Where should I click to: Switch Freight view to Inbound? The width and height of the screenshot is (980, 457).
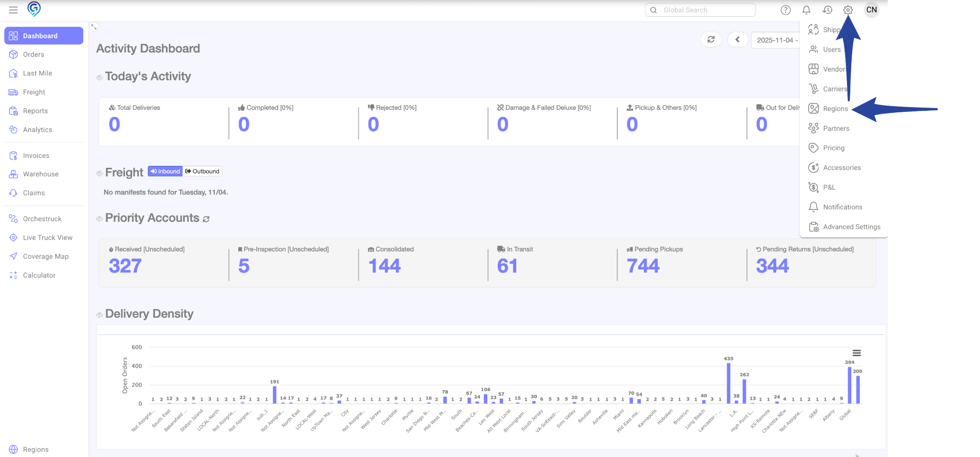click(x=165, y=171)
